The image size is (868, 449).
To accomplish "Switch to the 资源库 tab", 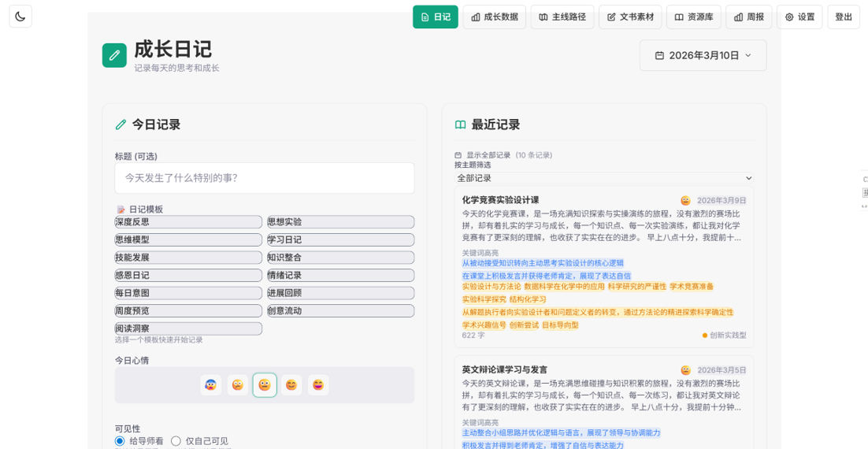I will click(694, 17).
